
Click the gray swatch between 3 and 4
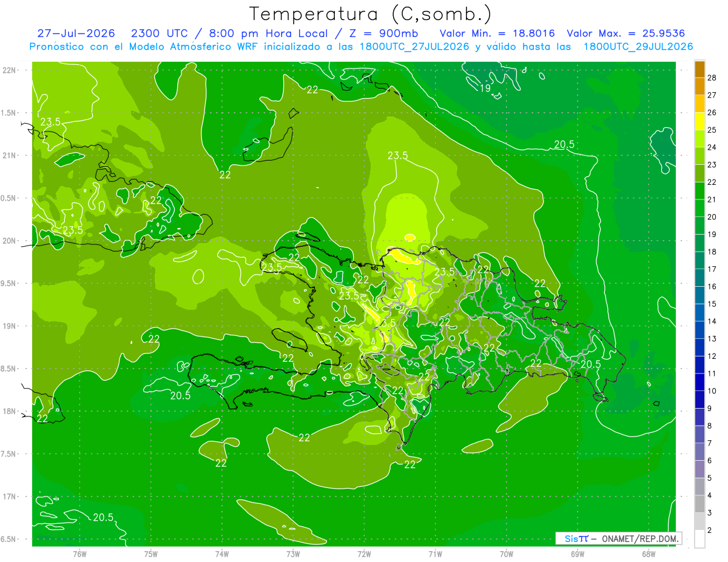(699, 504)
